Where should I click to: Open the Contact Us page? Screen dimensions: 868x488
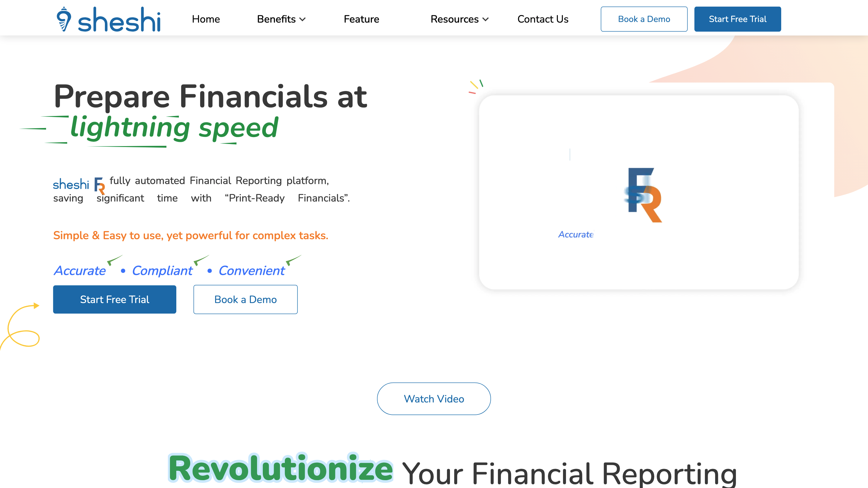[x=542, y=19]
